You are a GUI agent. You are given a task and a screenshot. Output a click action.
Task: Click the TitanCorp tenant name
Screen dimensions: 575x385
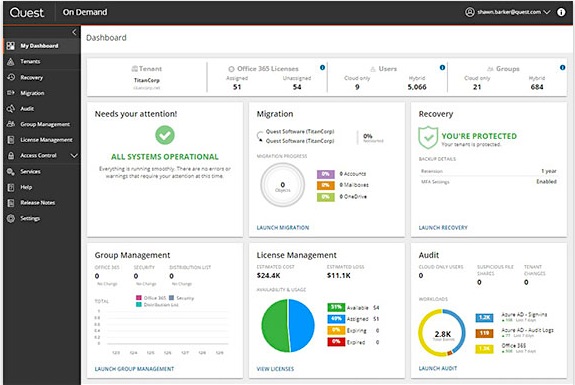pyautogui.click(x=146, y=80)
